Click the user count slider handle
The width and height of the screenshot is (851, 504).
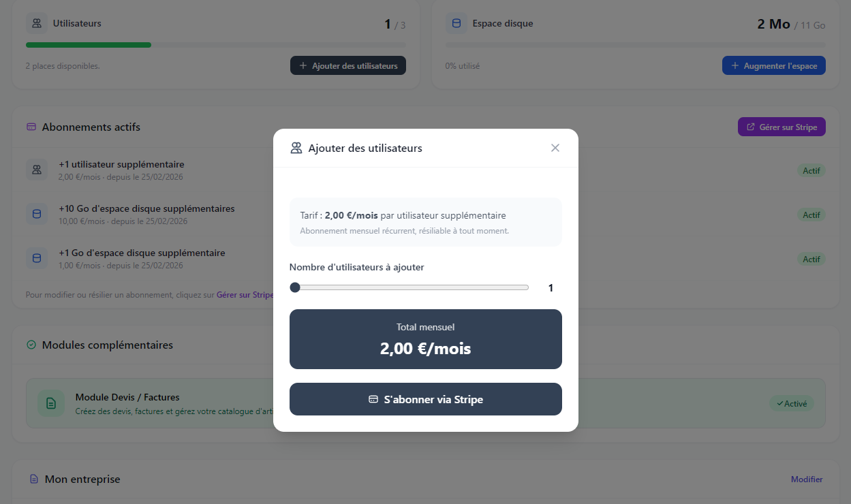[295, 287]
